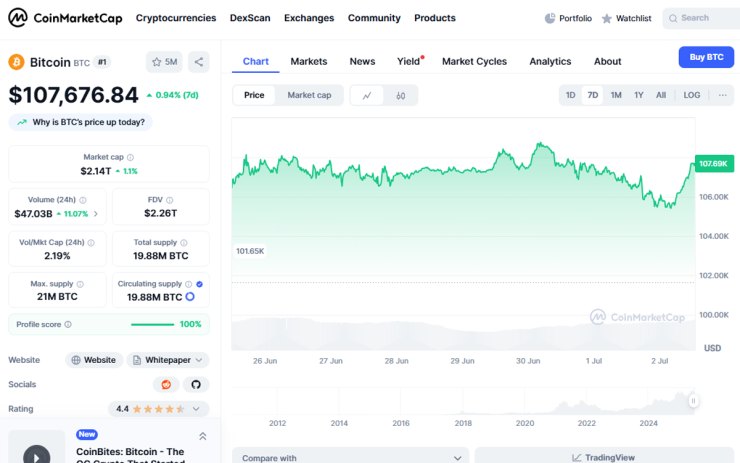Open the DexScan menu
This screenshot has width=740, height=463.
pos(250,18)
